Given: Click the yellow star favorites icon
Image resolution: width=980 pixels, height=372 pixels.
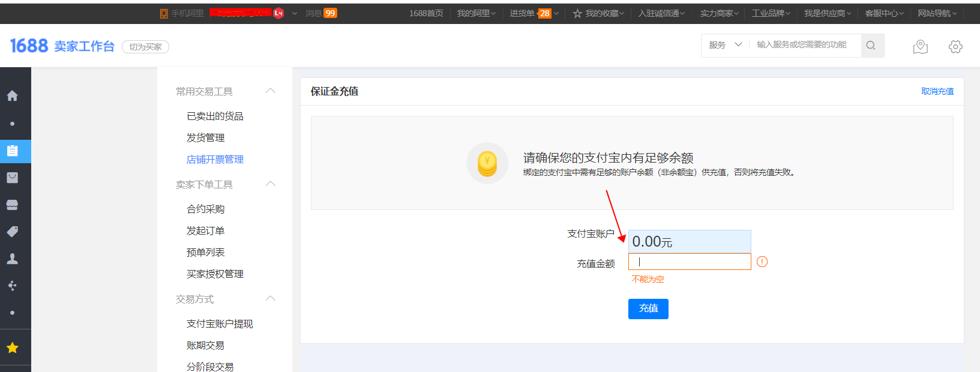Looking at the screenshot, I should tap(12, 348).
